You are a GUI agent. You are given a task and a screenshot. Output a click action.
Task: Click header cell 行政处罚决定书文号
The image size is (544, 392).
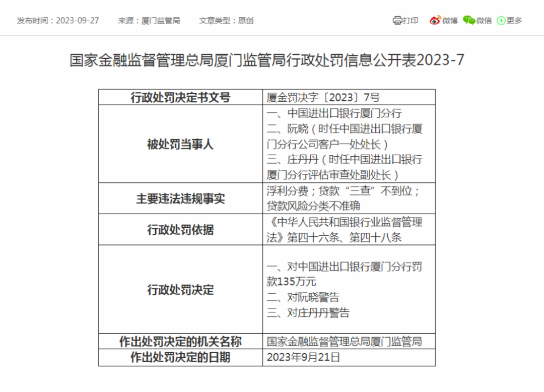(x=180, y=97)
